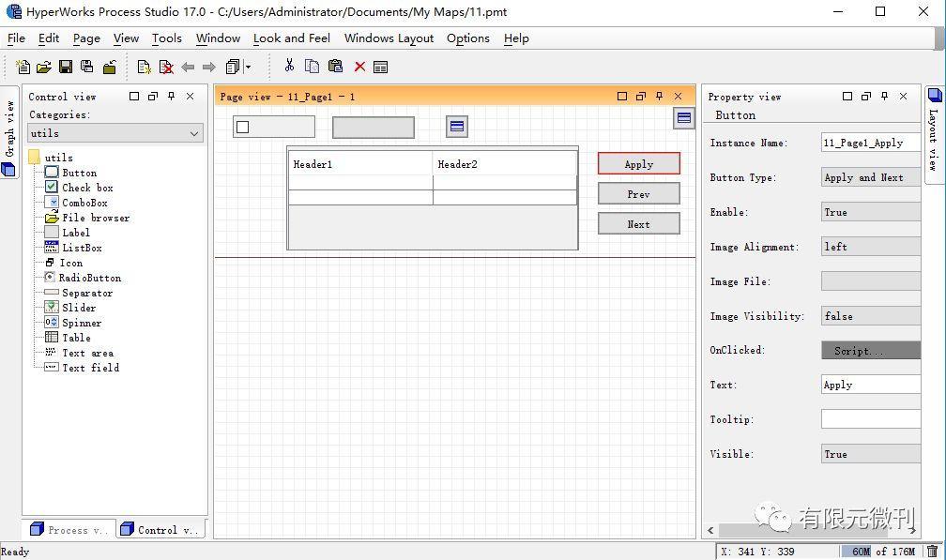Open a file with the folder icon
946x560 pixels.
pos(44,67)
